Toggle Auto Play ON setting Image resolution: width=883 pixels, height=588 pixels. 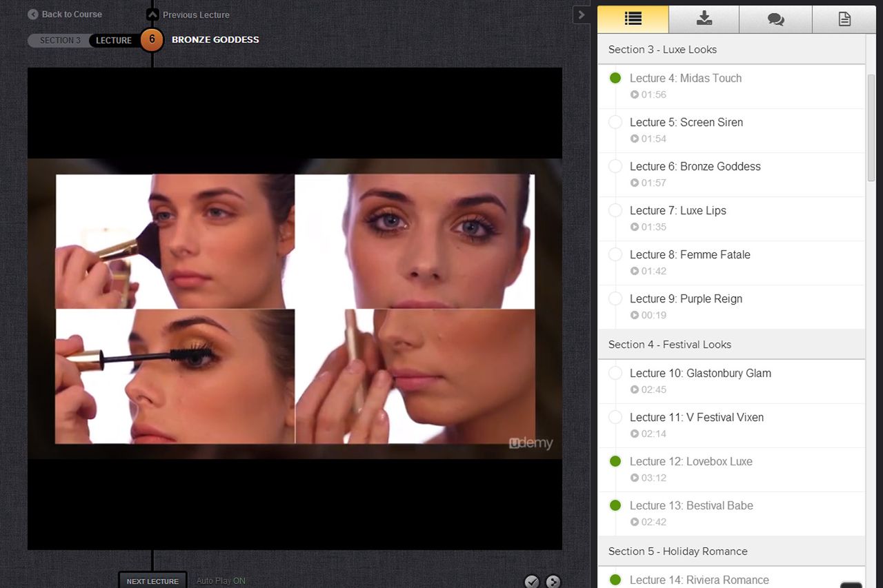click(221, 581)
